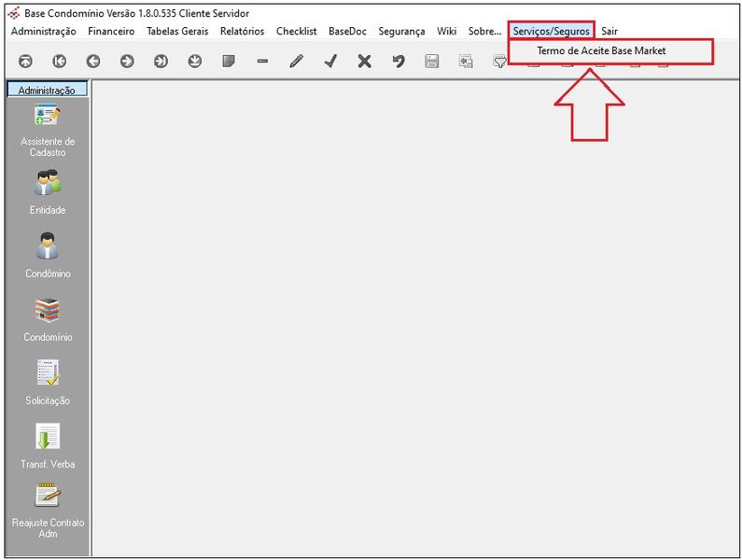Click the Administração panel header button

(x=47, y=91)
